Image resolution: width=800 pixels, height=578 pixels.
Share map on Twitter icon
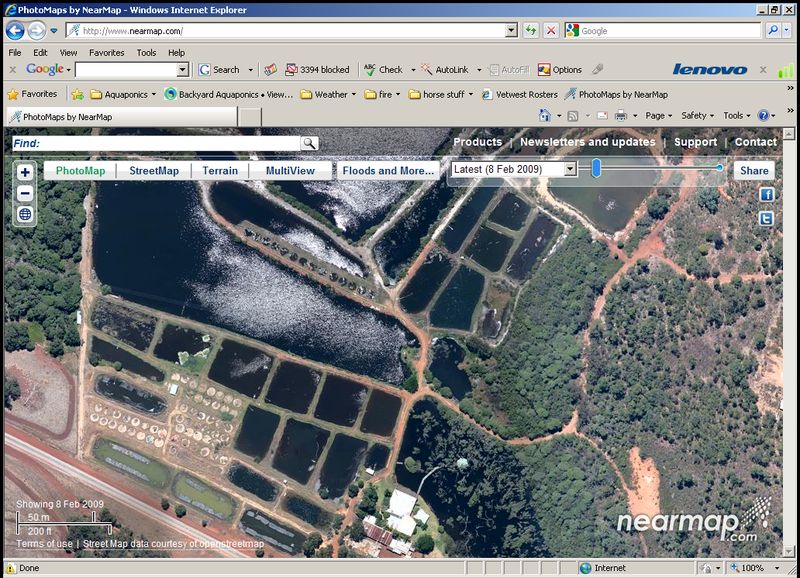coord(767,218)
